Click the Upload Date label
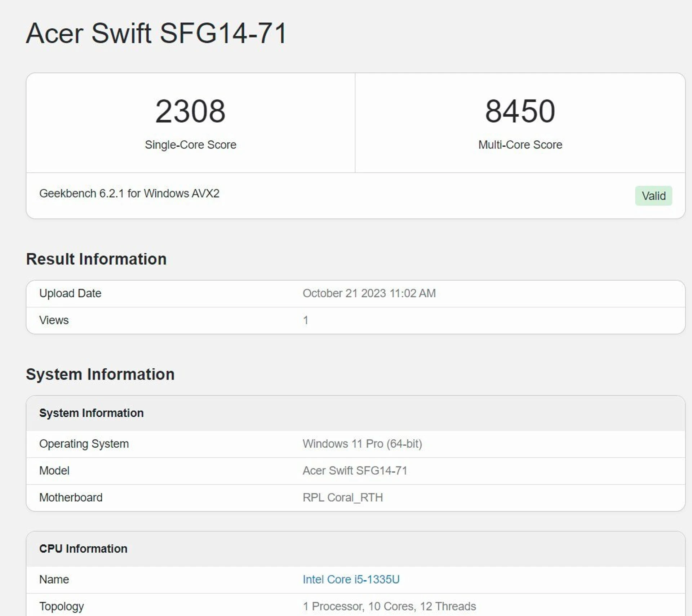692x616 pixels. click(x=70, y=293)
